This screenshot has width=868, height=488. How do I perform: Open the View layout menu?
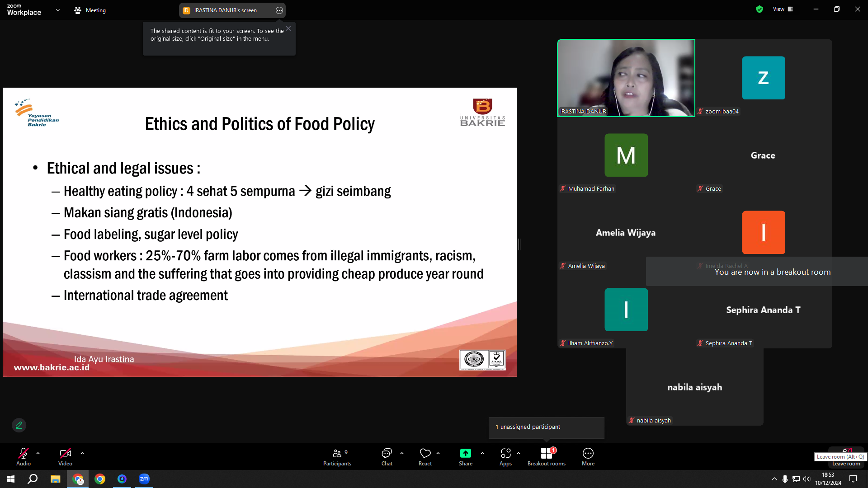(x=783, y=9)
